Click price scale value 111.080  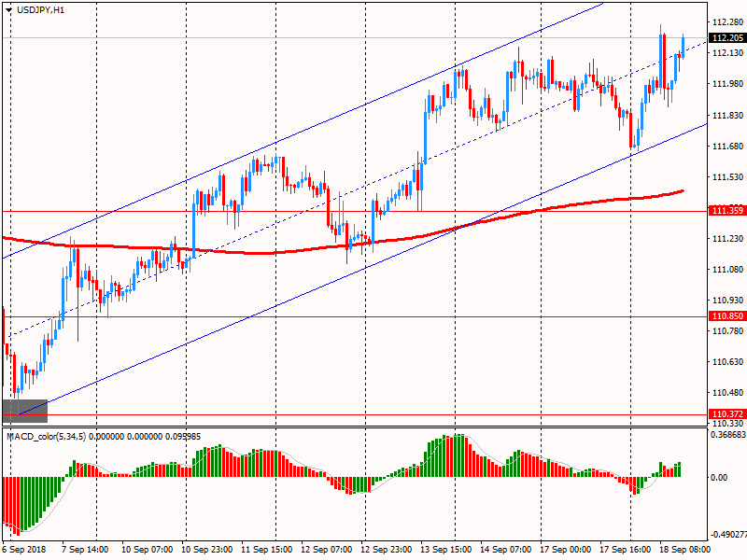click(728, 270)
